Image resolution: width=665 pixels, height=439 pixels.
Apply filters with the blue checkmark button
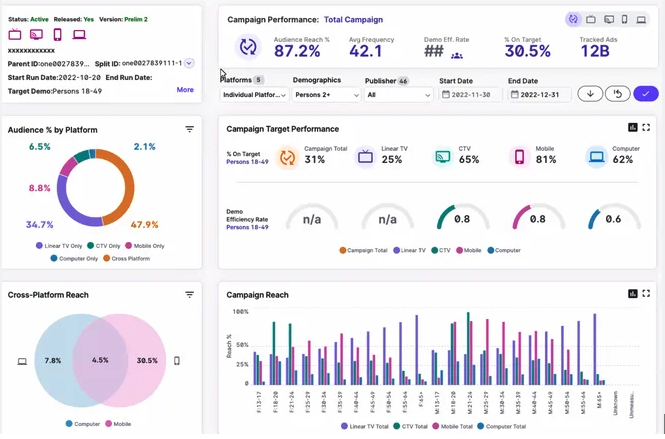pos(645,94)
